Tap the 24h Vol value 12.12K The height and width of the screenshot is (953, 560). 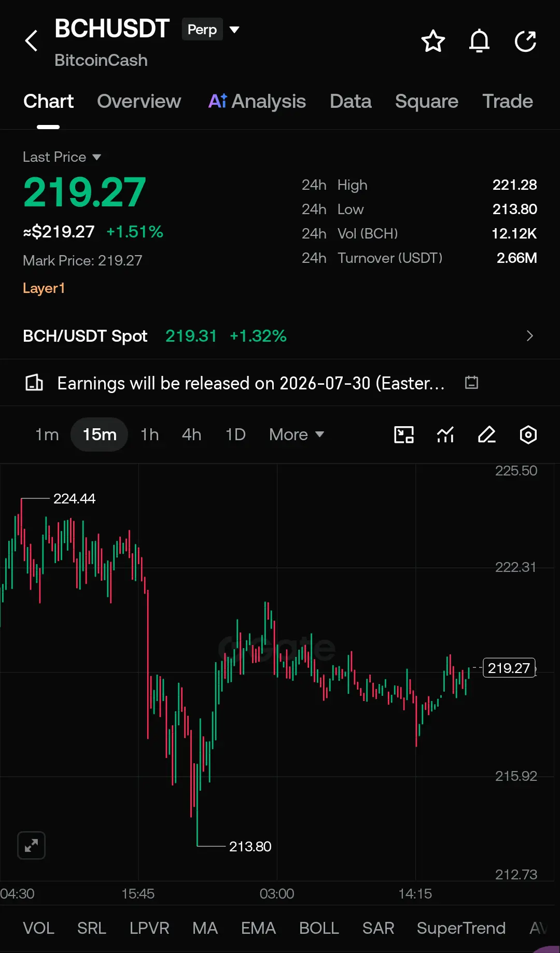(x=514, y=234)
